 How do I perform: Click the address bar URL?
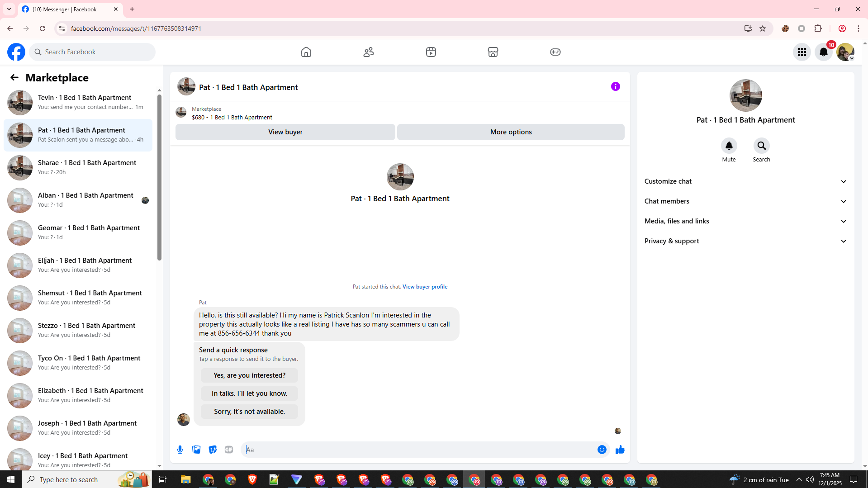(x=136, y=28)
